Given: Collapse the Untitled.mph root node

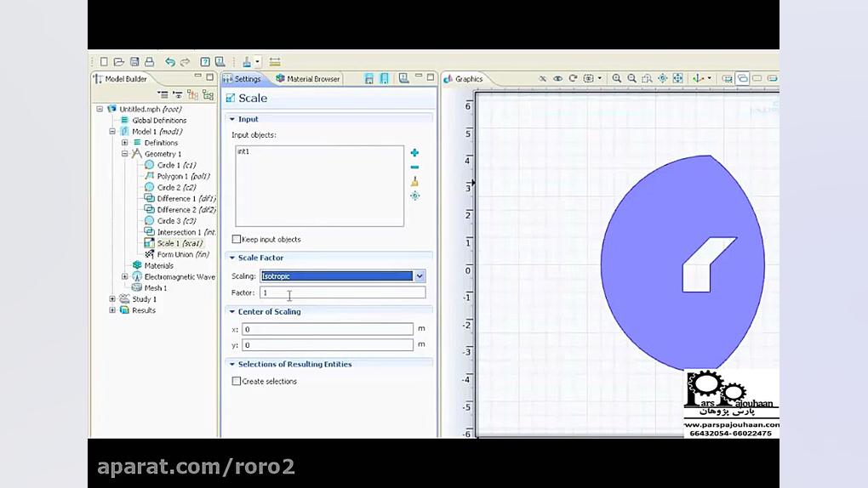Looking at the screenshot, I should tap(100, 109).
